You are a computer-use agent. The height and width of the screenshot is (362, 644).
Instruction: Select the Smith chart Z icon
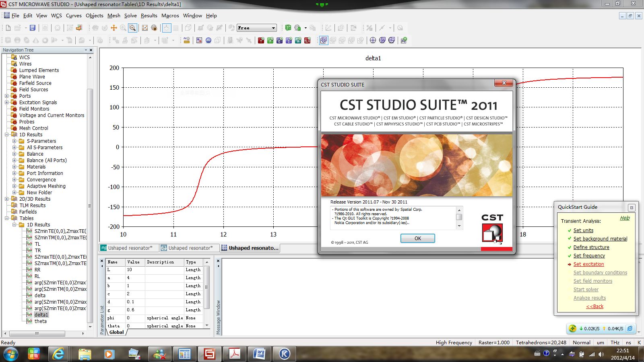pyautogui.click(x=382, y=40)
